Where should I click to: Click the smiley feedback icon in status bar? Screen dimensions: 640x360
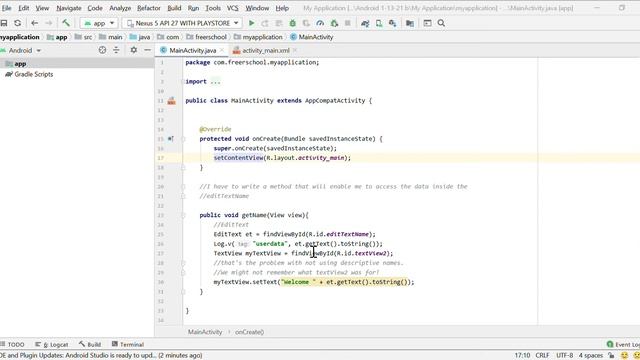tap(624, 356)
